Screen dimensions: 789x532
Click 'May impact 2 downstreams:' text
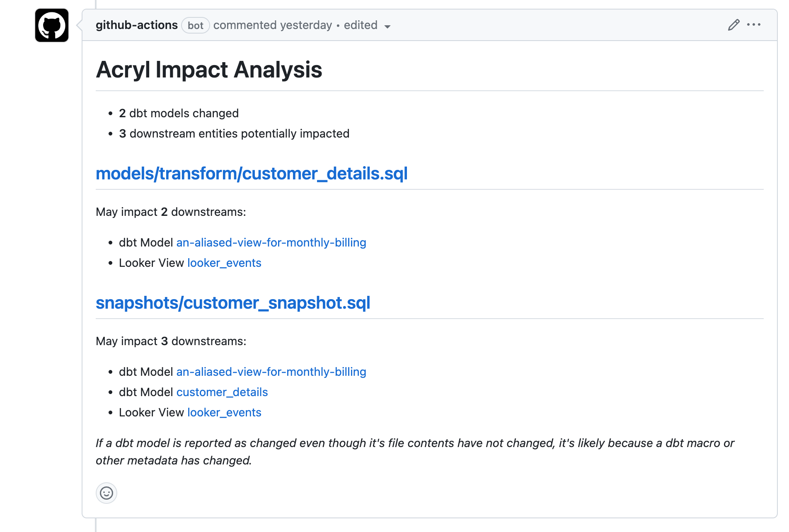click(171, 212)
